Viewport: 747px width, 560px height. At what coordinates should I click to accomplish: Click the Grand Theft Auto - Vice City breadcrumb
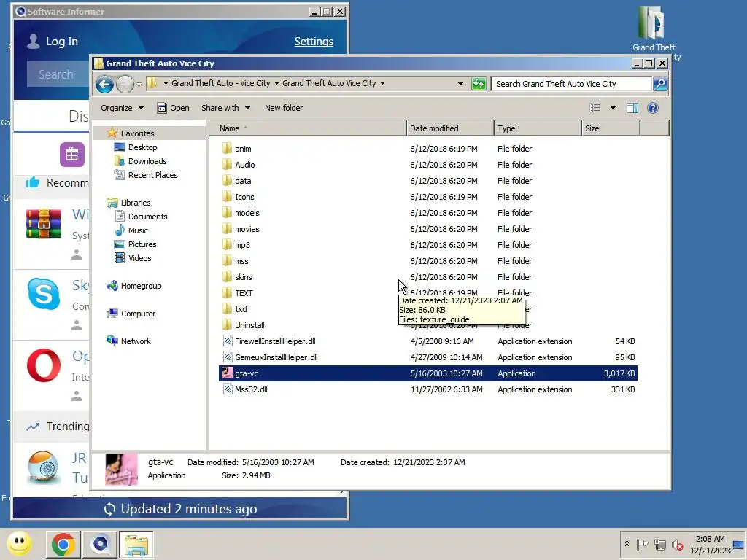point(220,83)
